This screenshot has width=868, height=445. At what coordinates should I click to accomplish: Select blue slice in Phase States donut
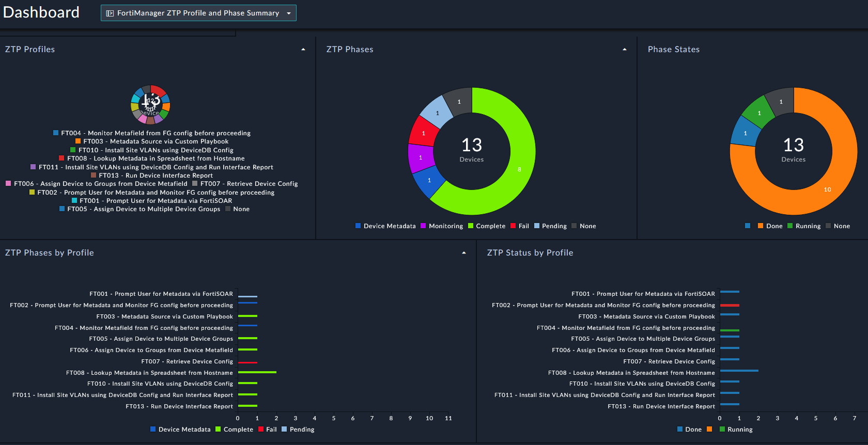click(x=745, y=133)
